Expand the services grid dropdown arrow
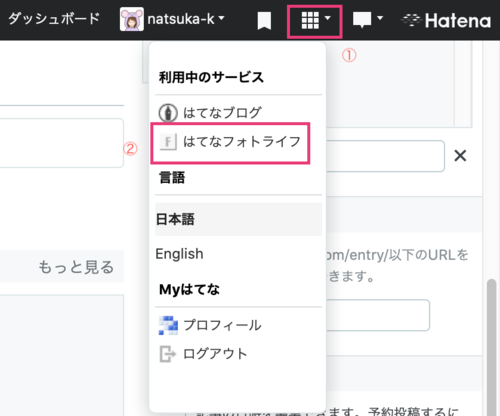The width and height of the screenshot is (500, 416). pyautogui.click(x=328, y=18)
